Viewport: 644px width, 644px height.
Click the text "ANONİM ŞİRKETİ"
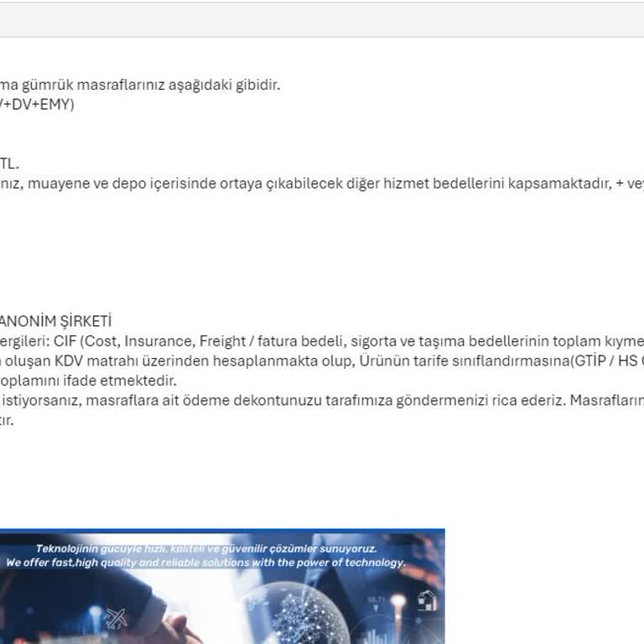55,321
